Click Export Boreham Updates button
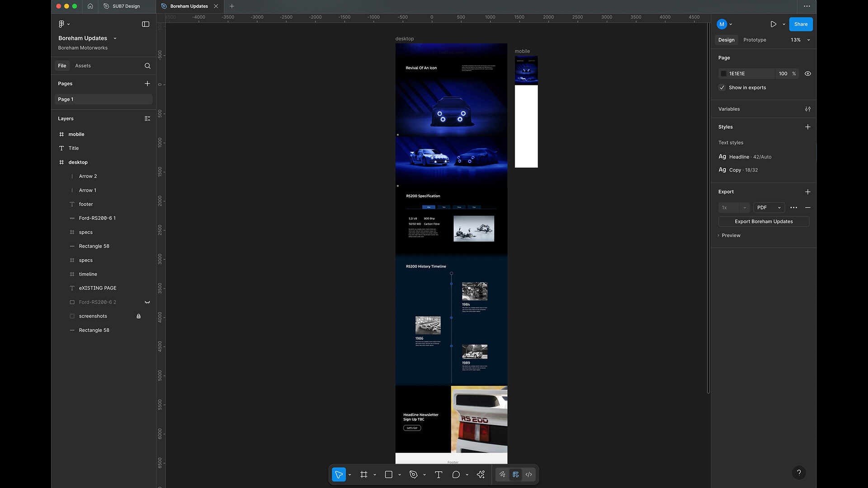This screenshot has height=488, width=868. point(764,221)
